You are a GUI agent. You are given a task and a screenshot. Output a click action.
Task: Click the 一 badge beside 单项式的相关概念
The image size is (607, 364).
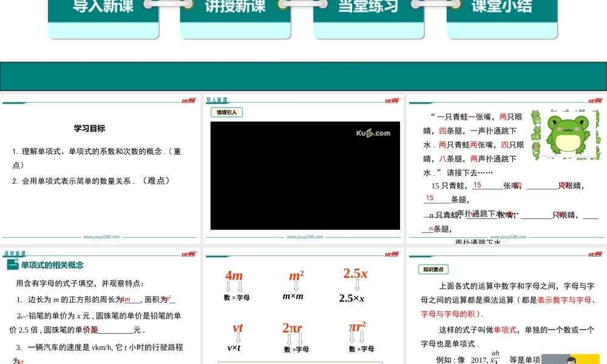pos(12,265)
